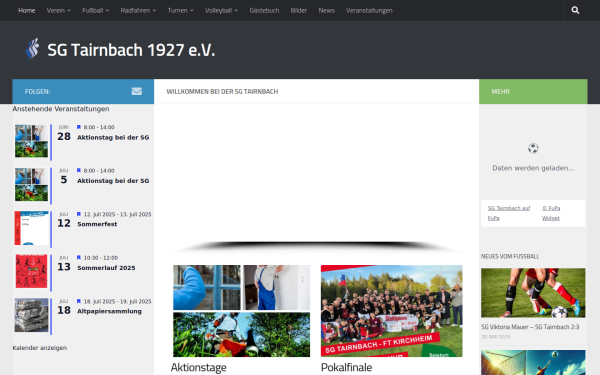Image resolution: width=600 pixels, height=375 pixels.
Task: Open the News page
Action: [326, 10]
